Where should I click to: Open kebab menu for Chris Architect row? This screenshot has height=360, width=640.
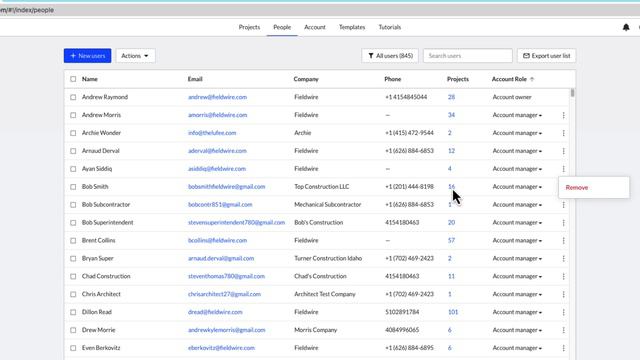563,294
